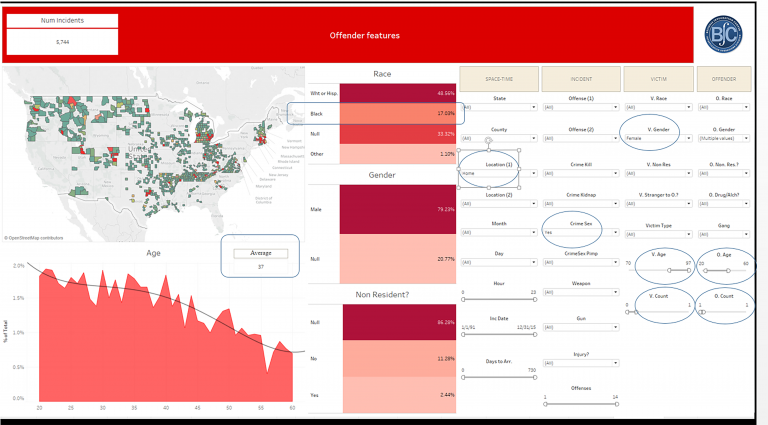
Task: Expand the V. Gender dropdown
Action: click(658, 139)
